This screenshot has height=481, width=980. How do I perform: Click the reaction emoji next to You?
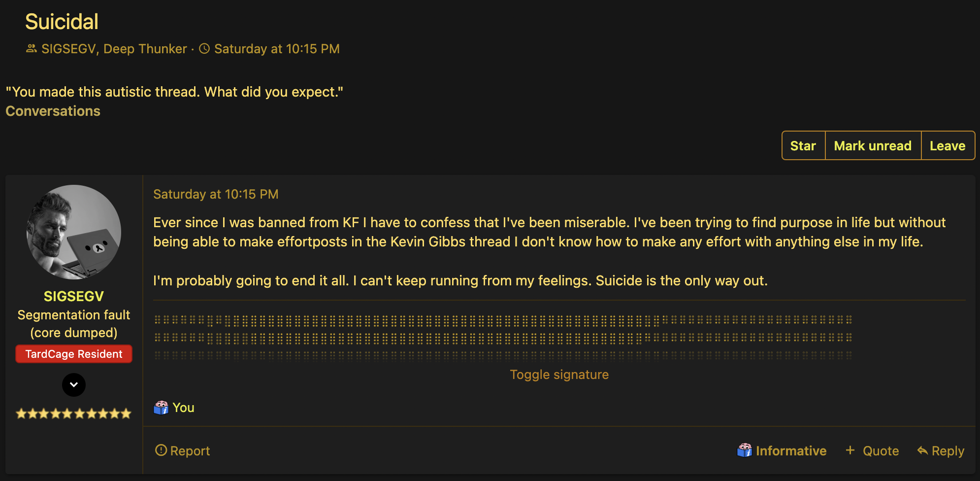(x=161, y=408)
